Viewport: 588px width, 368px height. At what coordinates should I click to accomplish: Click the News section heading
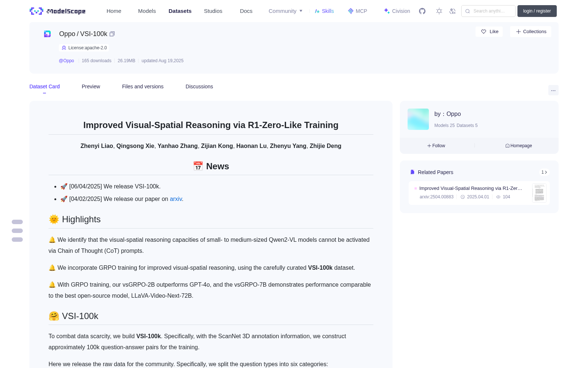click(x=211, y=166)
